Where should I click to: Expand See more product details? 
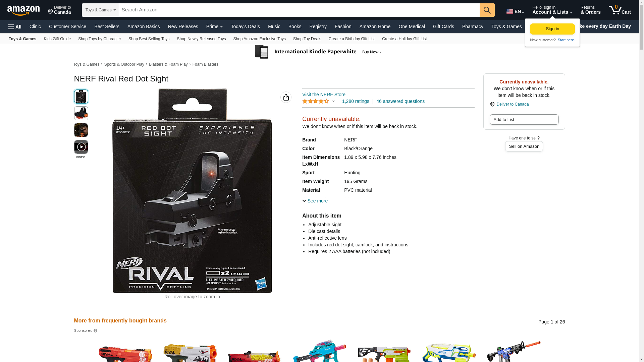click(315, 201)
